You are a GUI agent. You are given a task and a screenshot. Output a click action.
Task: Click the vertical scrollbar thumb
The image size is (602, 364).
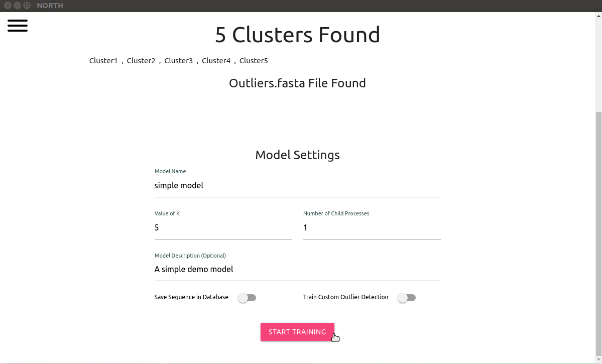tap(598, 233)
